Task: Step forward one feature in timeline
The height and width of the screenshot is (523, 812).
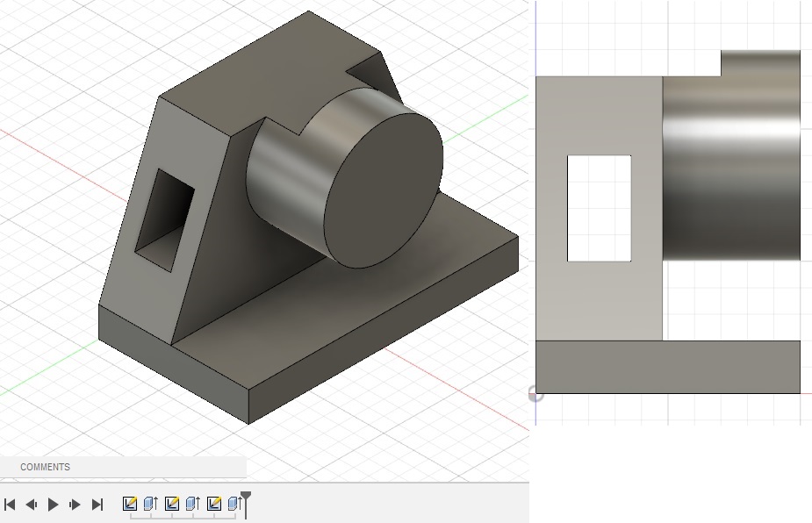Action: pos(75,505)
